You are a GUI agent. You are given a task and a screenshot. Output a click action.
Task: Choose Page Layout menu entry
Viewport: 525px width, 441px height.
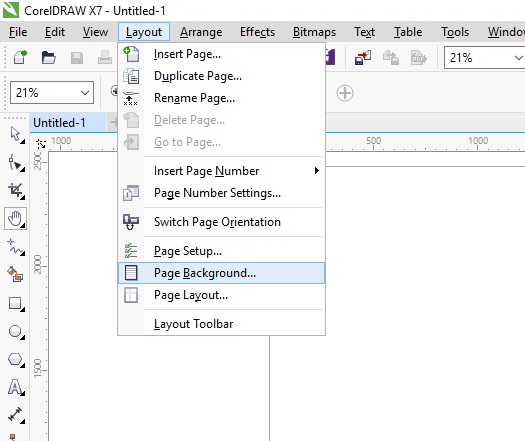(x=221, y=295)
